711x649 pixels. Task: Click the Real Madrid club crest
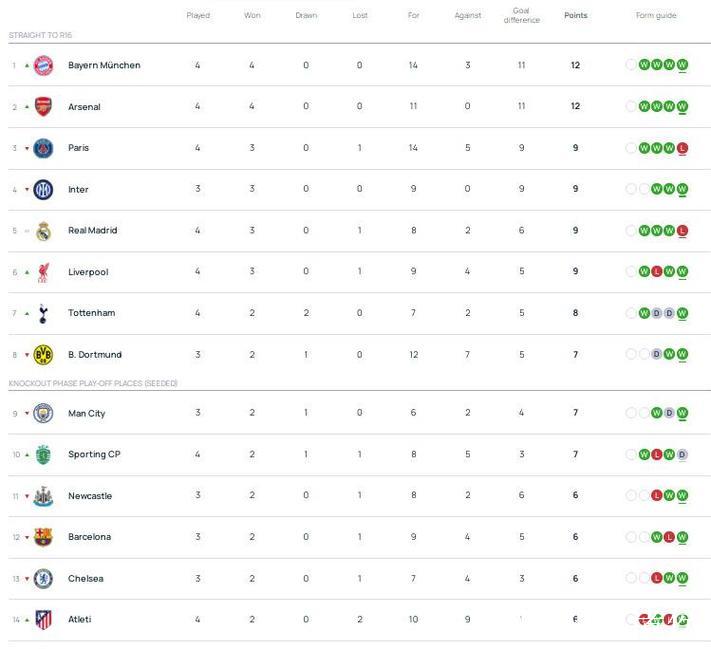click(x=43, y=231)
